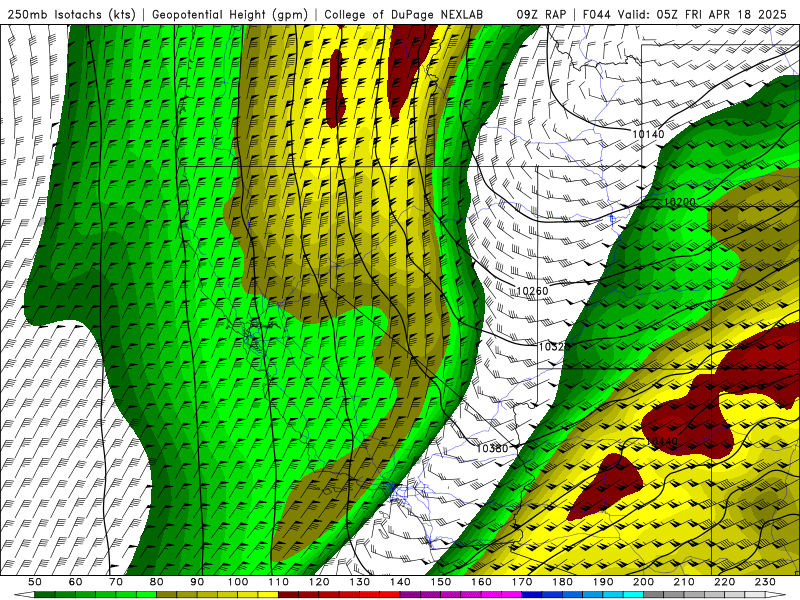Click the 10200 height contour label
This screenshot has width=800, height=600.
(x=679, y=202)
